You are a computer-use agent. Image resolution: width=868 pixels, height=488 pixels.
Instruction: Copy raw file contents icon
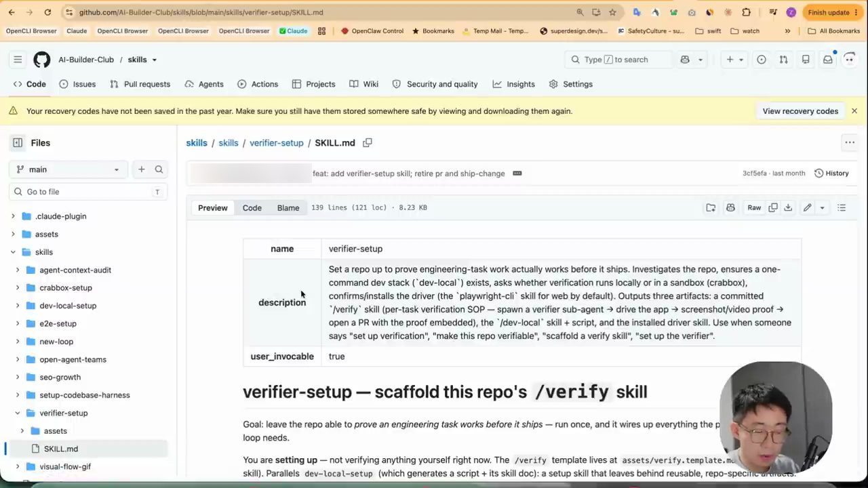773,208
